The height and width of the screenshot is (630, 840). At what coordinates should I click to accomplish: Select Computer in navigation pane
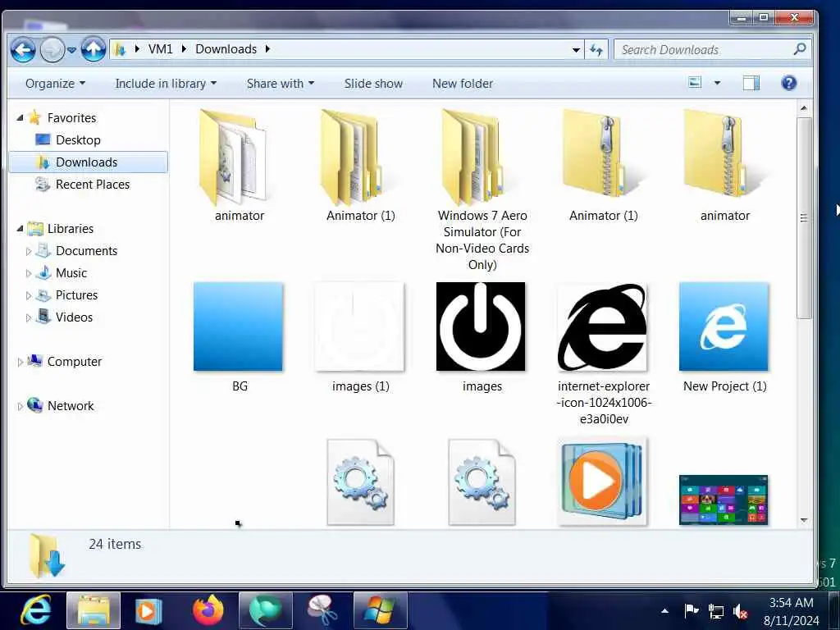74,362
